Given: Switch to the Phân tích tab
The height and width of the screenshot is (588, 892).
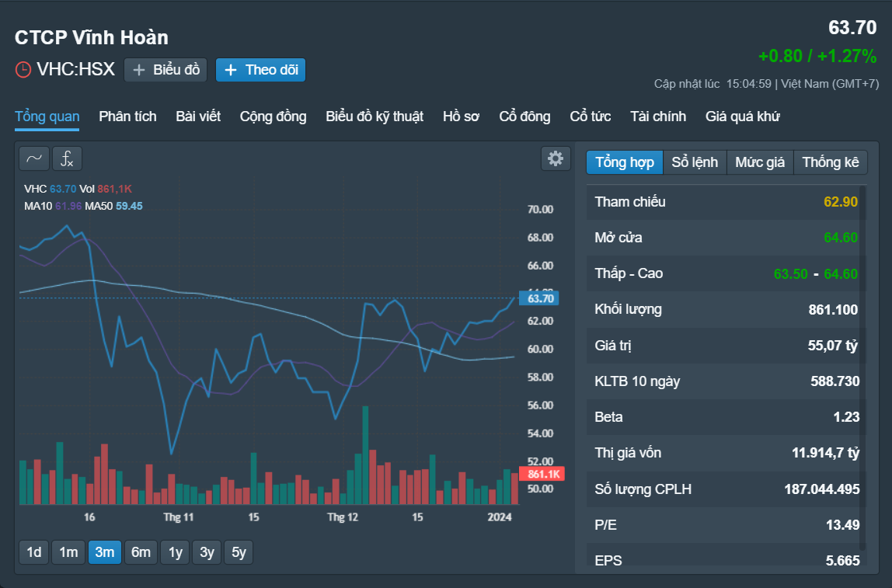Looking at the screenshot, I should click(127, 117).
